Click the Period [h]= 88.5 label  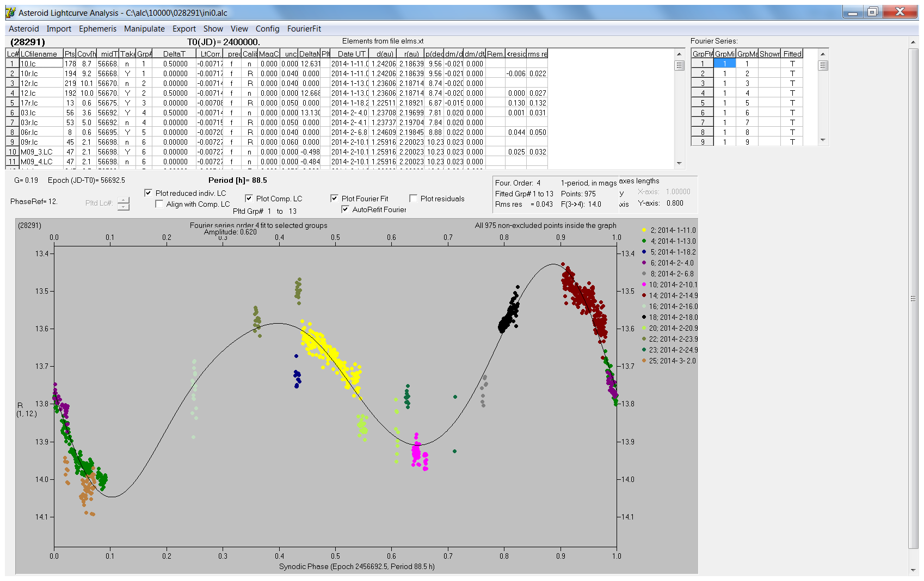click(238, 180)
